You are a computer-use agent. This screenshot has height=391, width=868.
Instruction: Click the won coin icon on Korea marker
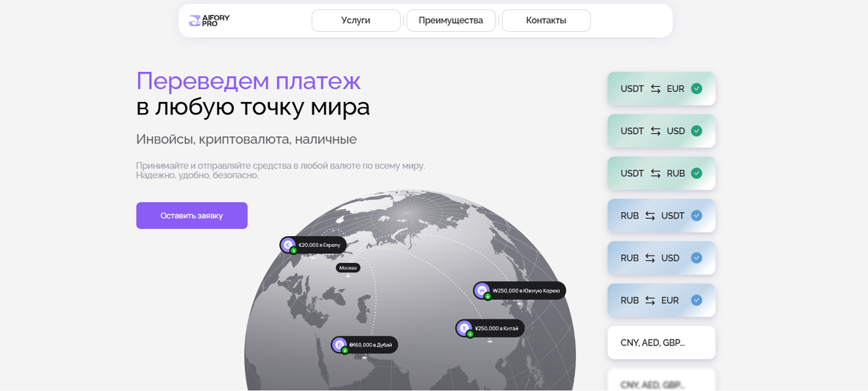482,290
